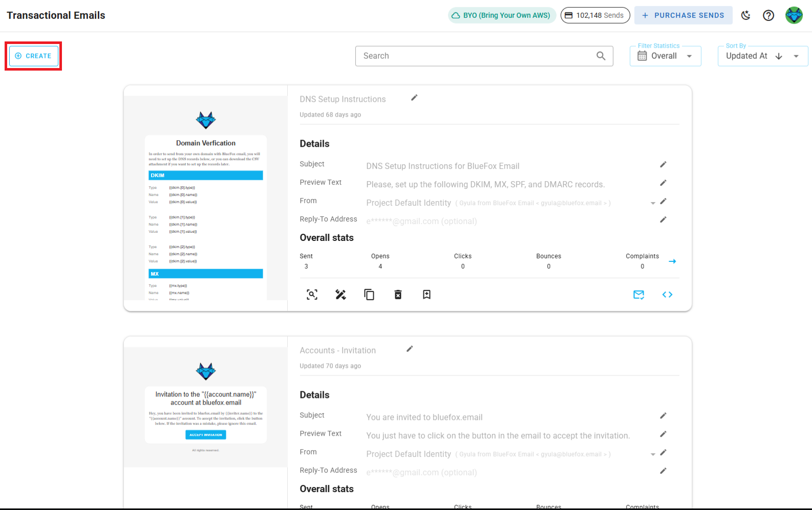Image resolution: width=812 pixels, height=510 pixels.
Task: Open BYO (Bring Your Own AWS) chip
Action: click(502, 15)
